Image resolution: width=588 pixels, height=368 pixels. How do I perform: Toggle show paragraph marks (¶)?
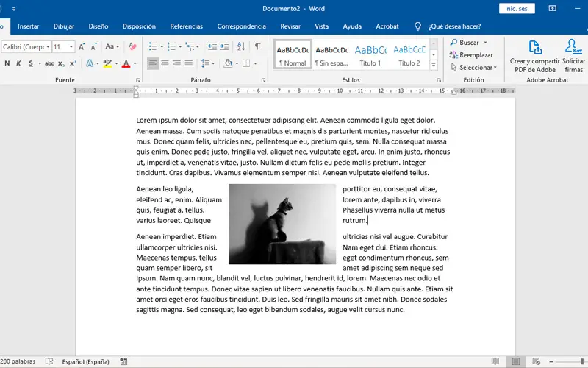(x=257, y=46)
